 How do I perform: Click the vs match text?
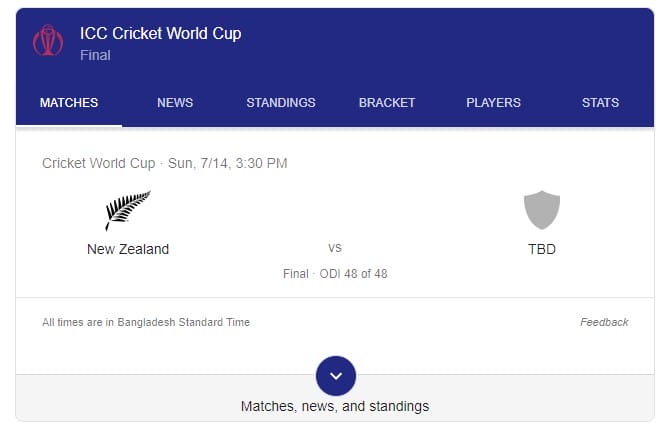tap(335, 248)
